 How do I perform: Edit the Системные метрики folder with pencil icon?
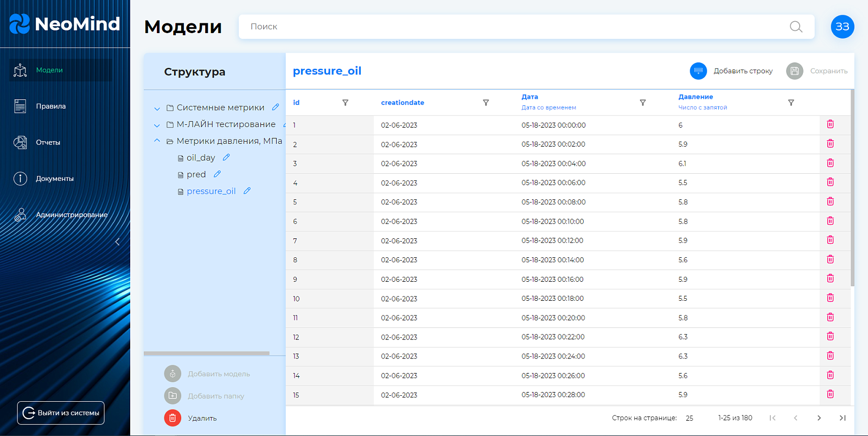(276, 107)
